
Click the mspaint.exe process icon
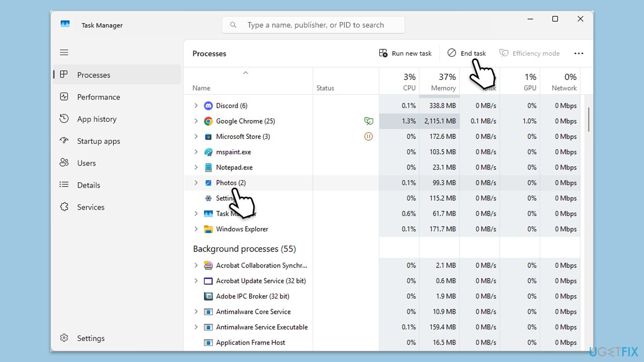pyautogui.click(x=208, y=152)
